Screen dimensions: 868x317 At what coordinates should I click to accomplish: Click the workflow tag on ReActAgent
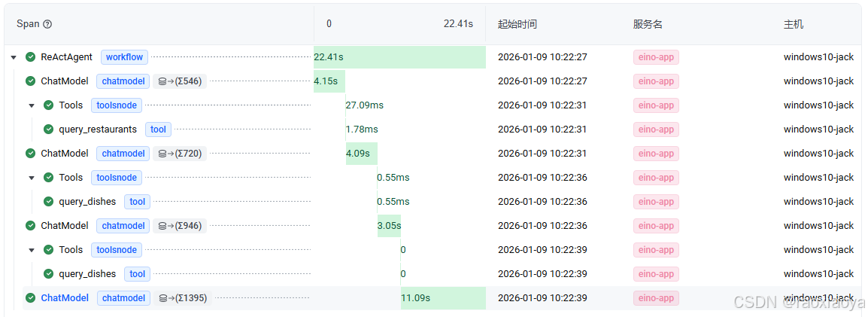[125, 57]
